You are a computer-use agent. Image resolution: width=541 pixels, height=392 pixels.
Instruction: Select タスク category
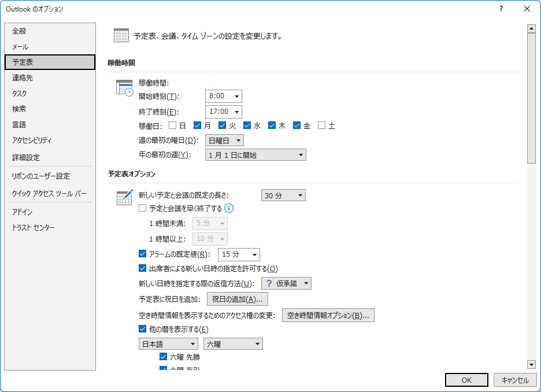pos(50,93)
